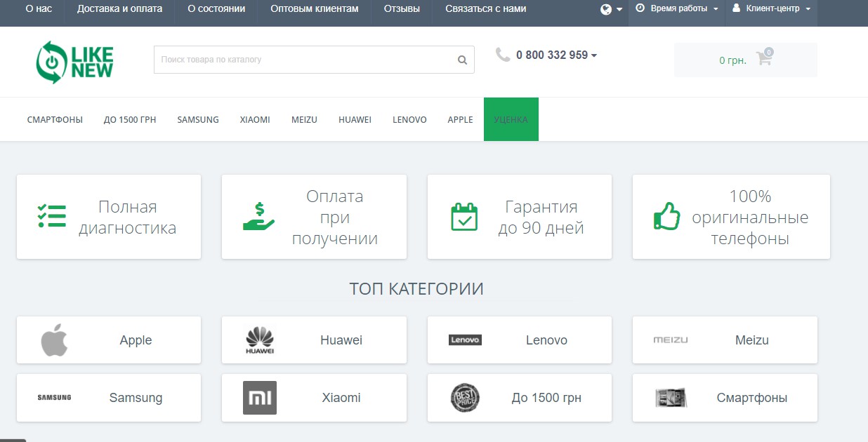Open the О нас top menu item

coord(39,9)
